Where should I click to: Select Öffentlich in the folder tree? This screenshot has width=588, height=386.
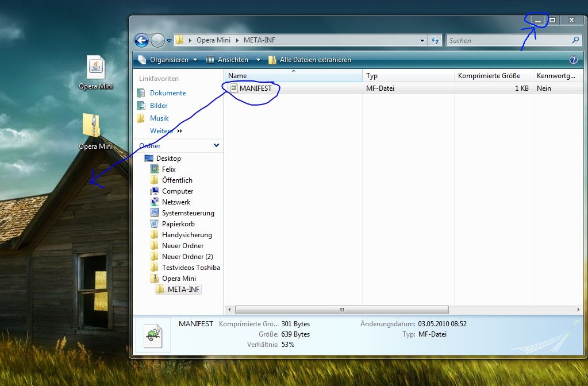point(177,180)
